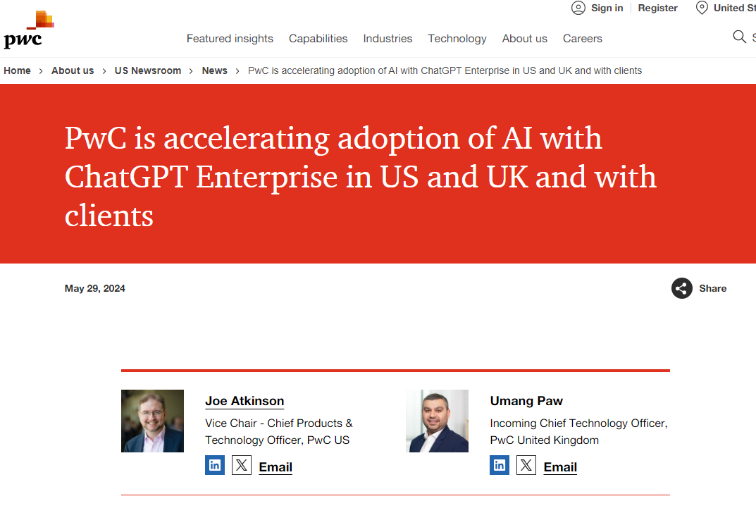Open Umang Paw's LinkedIn icon
Screen dimensions: 756x532
(500, 465)
